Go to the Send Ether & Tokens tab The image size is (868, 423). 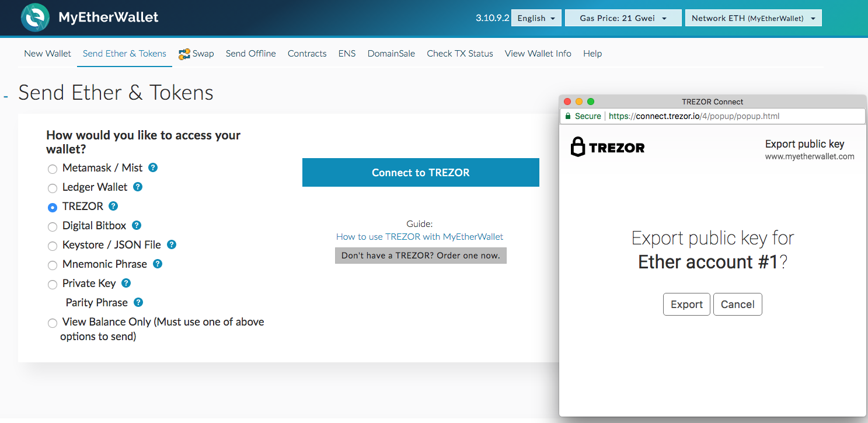coord(124,54)
